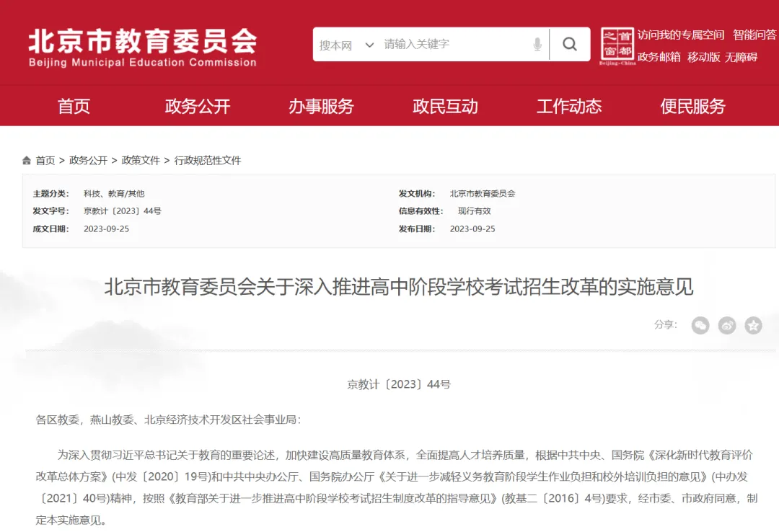Activate the microphone voice search icon
Image resolution: width=779 pixels, height=532 pixels.
pos(537,44)
